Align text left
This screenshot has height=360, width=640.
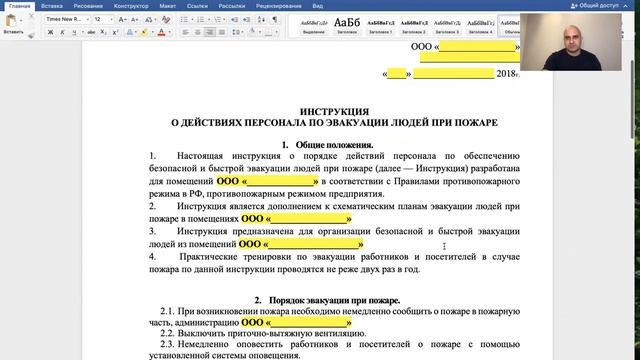point(186,32)
